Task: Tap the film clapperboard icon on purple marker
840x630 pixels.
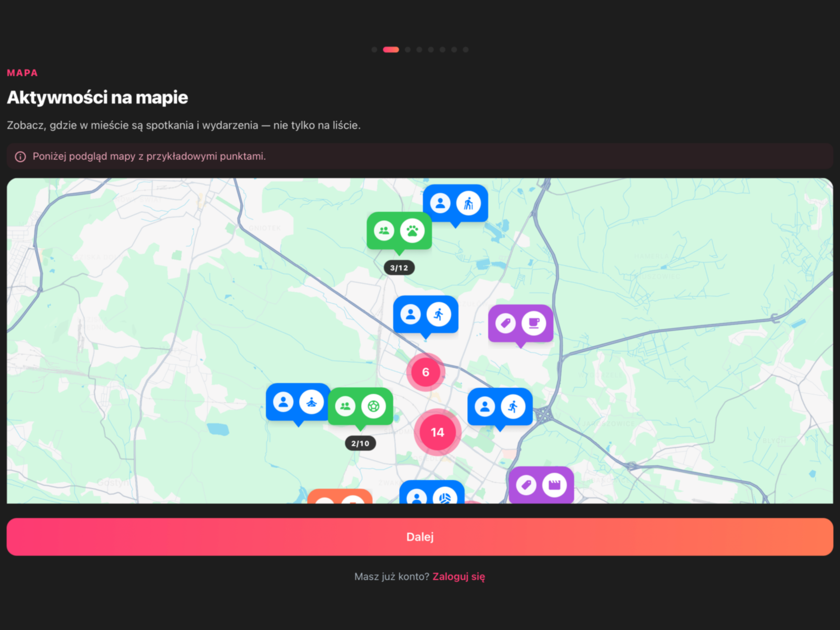Action: (554, 485)
